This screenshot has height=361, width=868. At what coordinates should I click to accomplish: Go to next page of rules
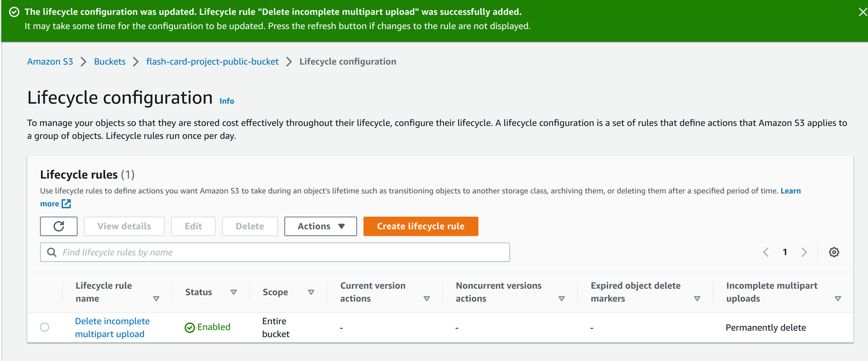(804, 252)
